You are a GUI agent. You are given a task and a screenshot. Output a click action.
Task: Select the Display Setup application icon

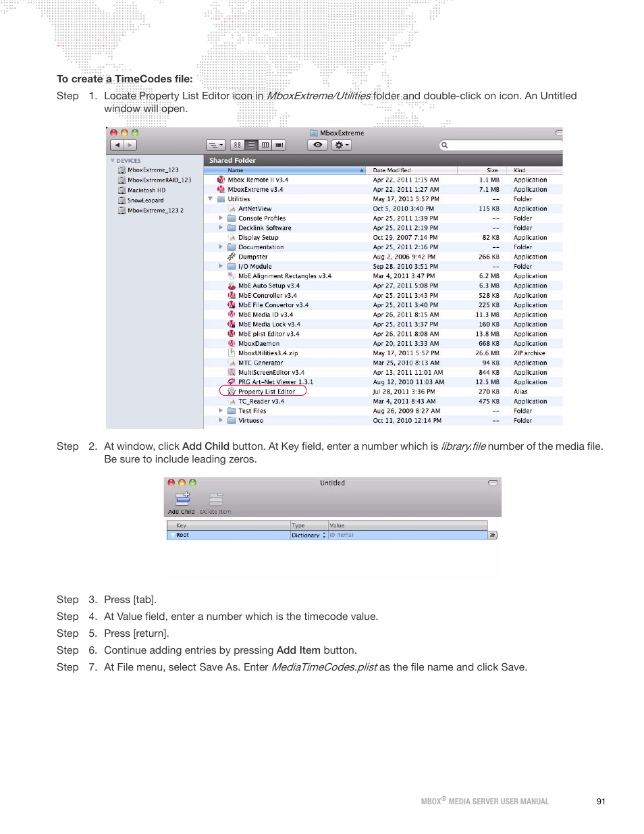232,238
